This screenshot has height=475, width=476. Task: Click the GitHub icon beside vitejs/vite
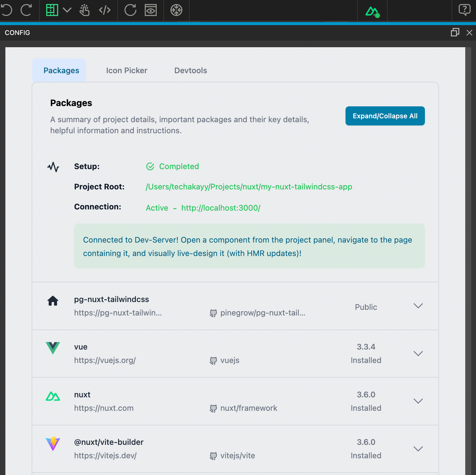coord(213,456)
